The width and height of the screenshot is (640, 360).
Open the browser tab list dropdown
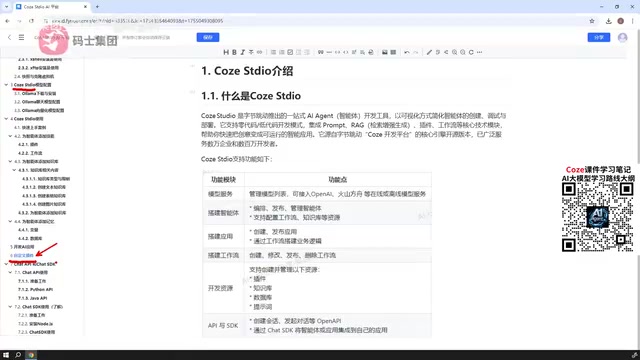coord(6,7)
